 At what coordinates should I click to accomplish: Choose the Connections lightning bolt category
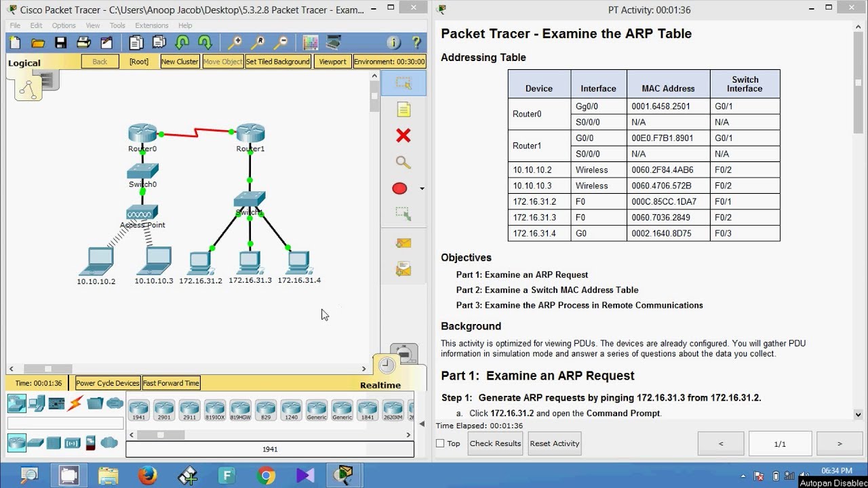click(x=75, y=404)
